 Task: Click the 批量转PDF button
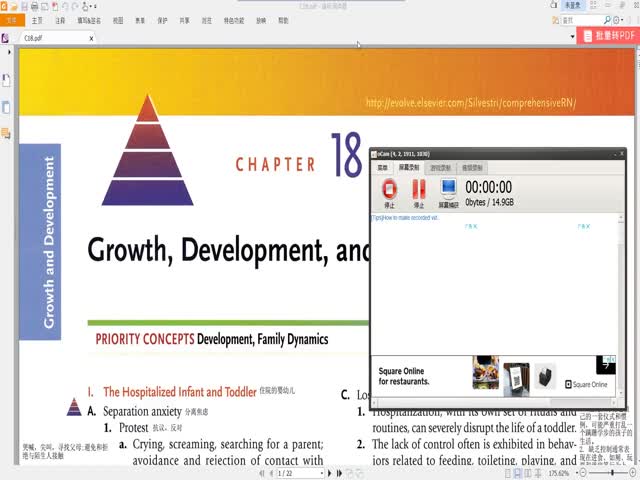pos(609,35)
